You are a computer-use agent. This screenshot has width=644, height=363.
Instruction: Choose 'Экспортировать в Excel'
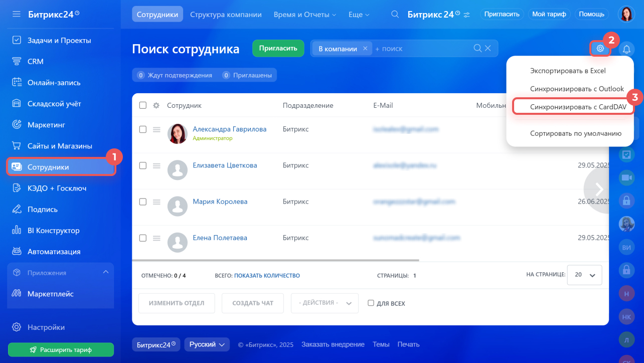tap(568, 71)
